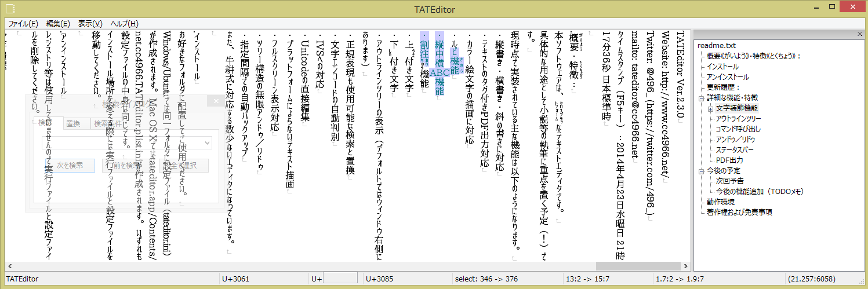Click '(21.257:6058)' status entry
Viewport: 868px width, 289px height.
coord(812,279)
